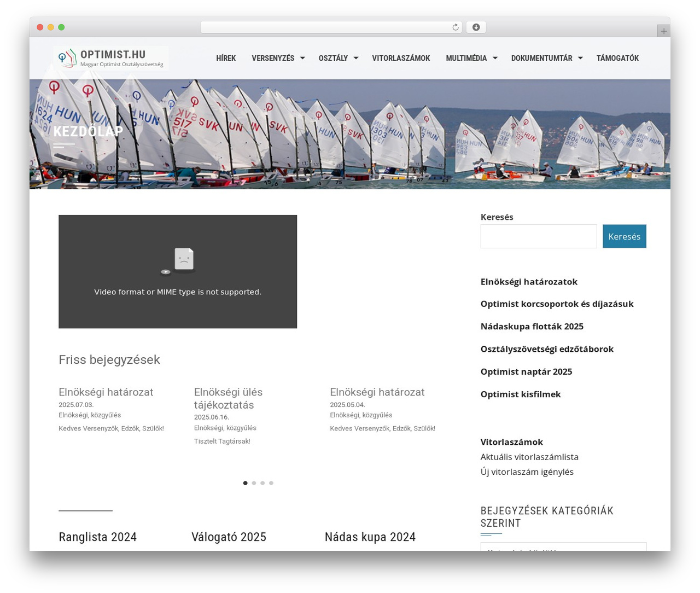
Task: Click the Friss bejegyzések heading
Action: coord(109,360)
